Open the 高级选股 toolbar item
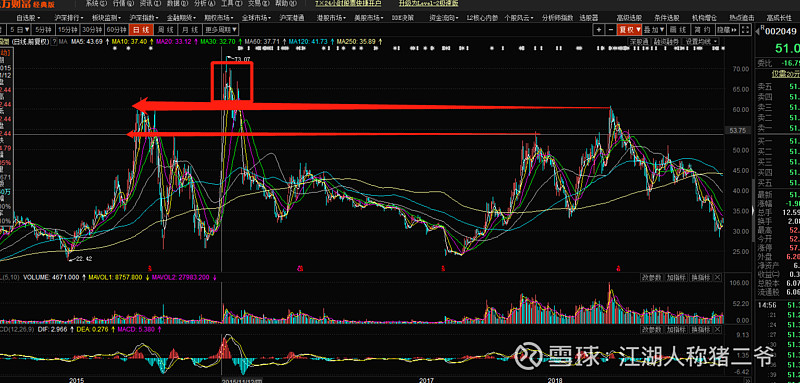 tap(628, 17)
